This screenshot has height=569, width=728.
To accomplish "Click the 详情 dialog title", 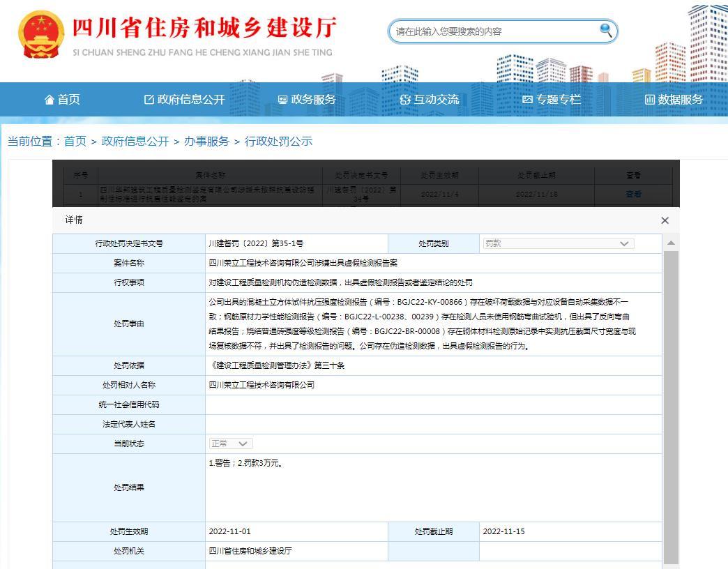I will [74, 220].
